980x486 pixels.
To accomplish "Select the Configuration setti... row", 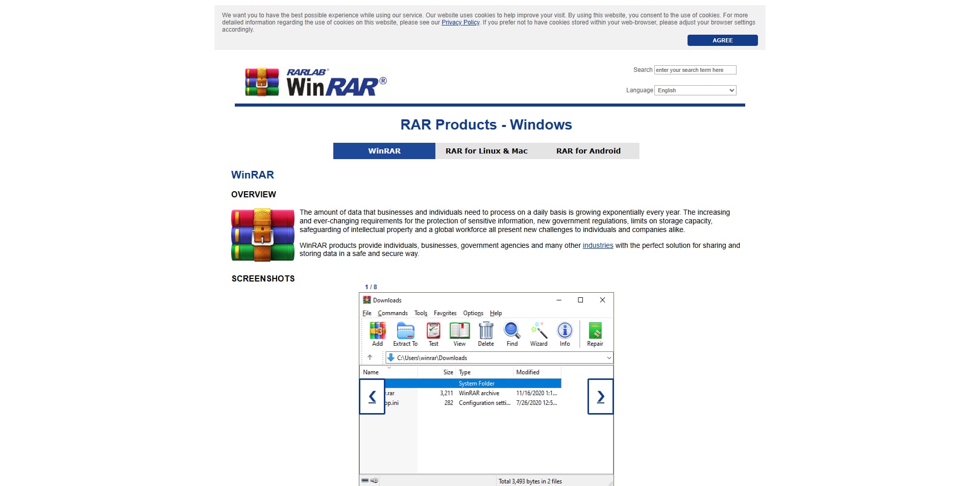I will (473, 403).
